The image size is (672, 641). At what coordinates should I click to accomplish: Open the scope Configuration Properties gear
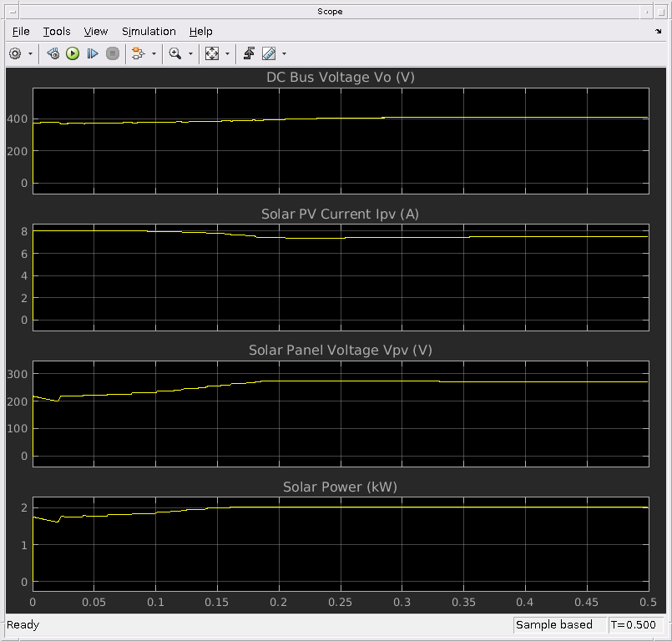point(15,53)
